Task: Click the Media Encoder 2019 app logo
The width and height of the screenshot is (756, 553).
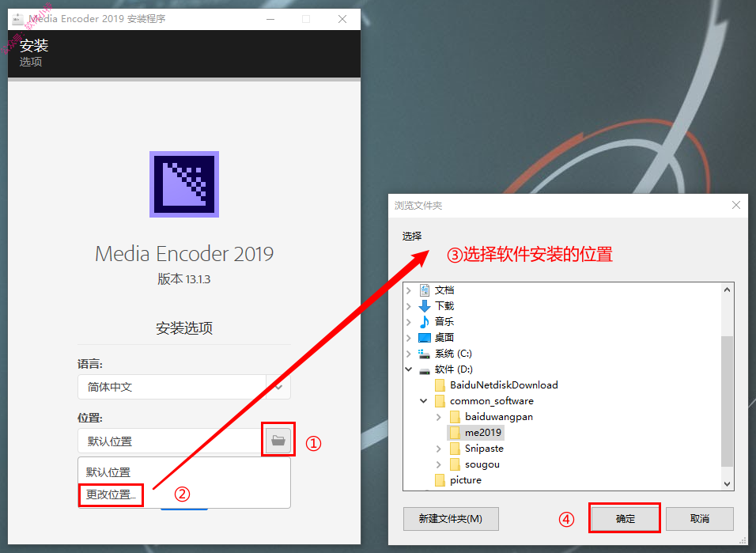Action: (184, 184)
